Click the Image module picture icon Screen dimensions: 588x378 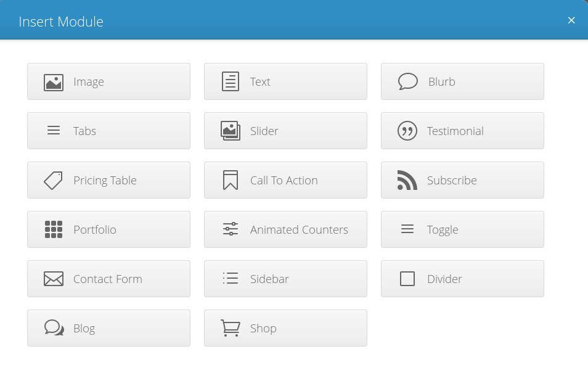(x=54, y=82)
